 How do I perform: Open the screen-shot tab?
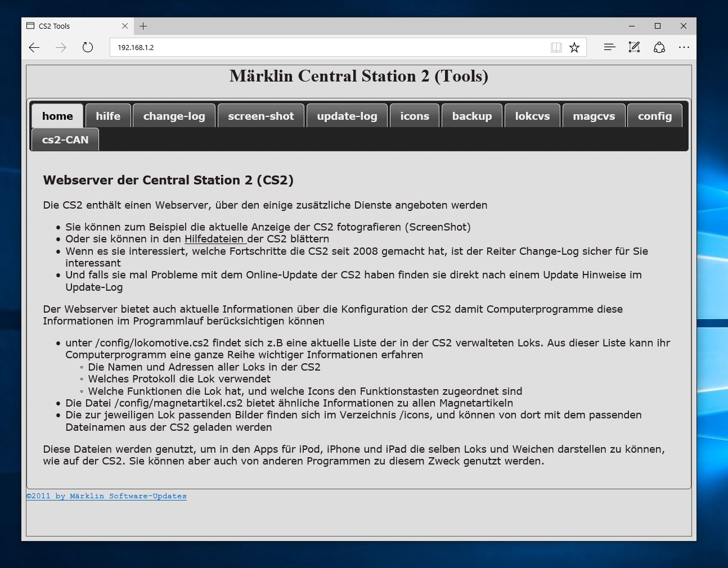pos(261,116)
